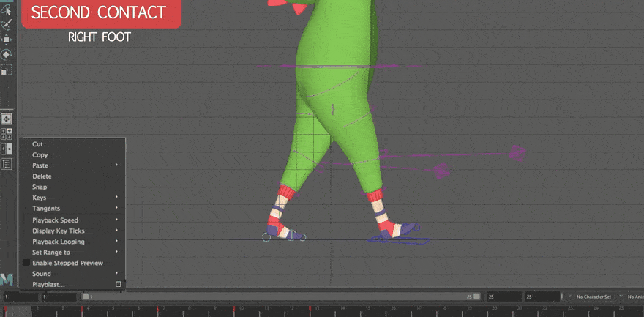Choose Cut from the context menu

pos(38,144)
